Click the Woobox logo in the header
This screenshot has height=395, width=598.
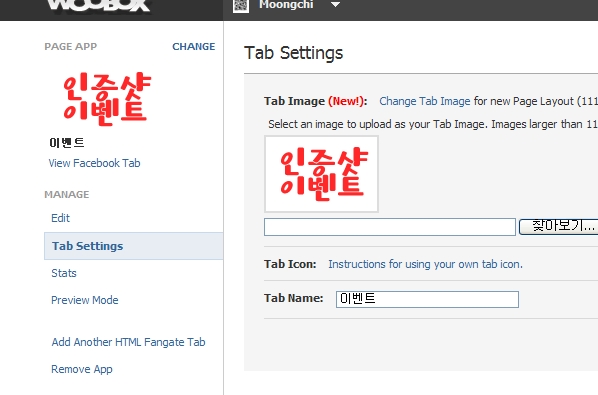point(98,5)
